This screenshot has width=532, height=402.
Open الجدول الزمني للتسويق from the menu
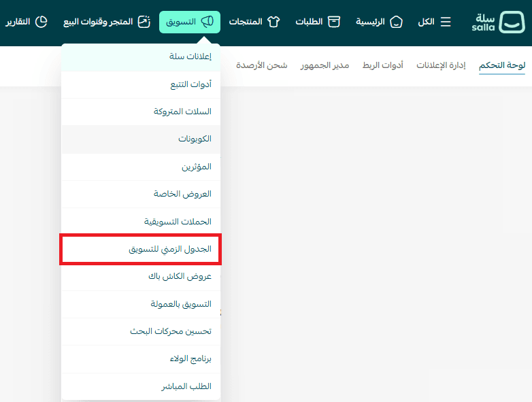pos(170,249)
